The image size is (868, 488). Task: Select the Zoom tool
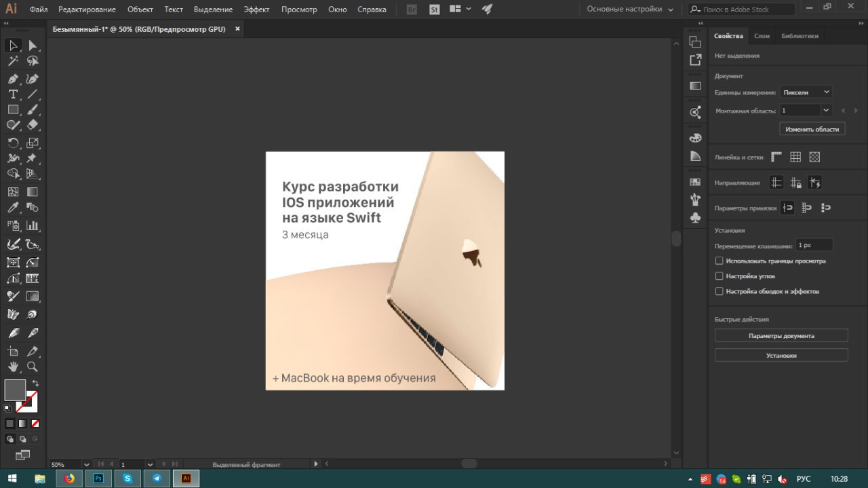point(33,367)
